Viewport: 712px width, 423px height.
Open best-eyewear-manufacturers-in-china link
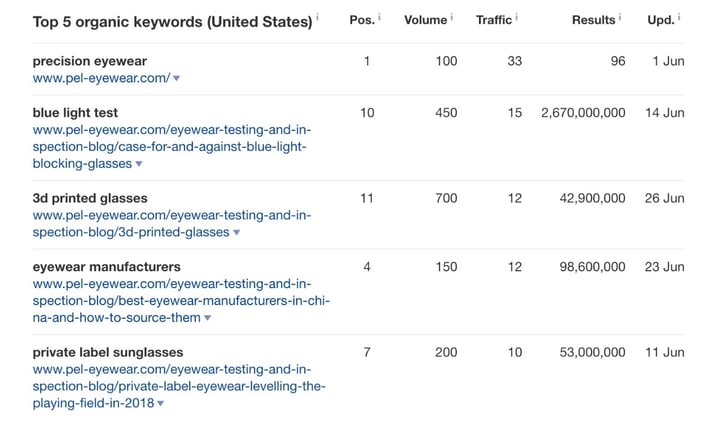coord(181,300)
